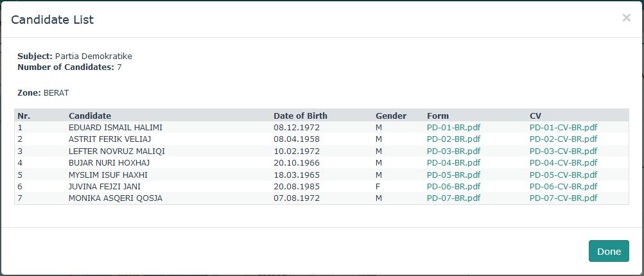Close the Candidate List dialog with X
Image resolution: width=644 pixels, height=276 pixels.
tap(626, 18)
